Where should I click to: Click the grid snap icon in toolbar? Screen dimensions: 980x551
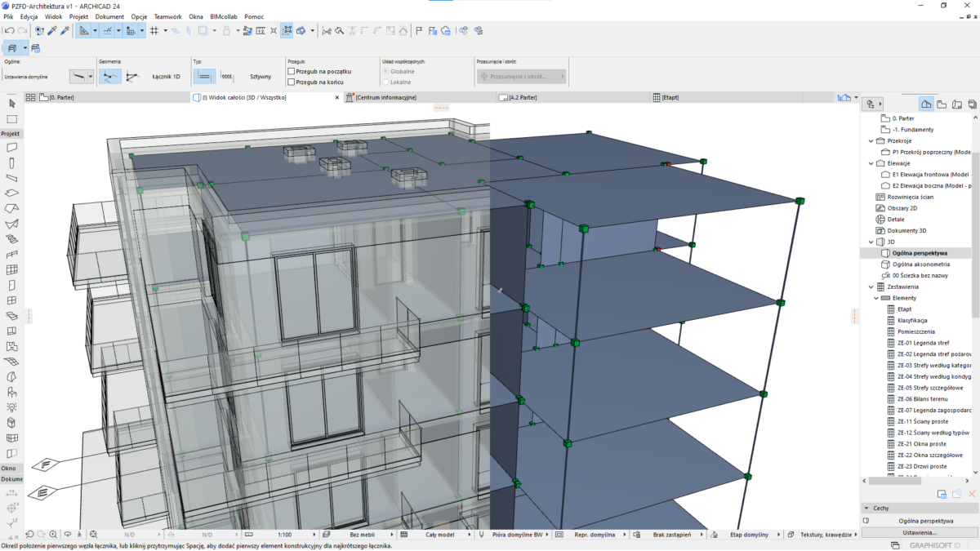point(154,31)
